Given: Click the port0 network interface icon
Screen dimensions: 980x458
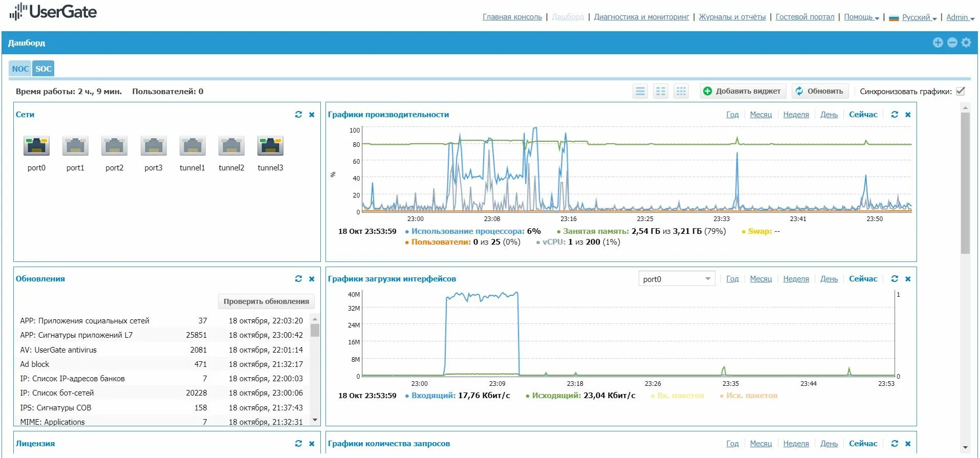Looking at the screenshot, I should click(36, 146).
